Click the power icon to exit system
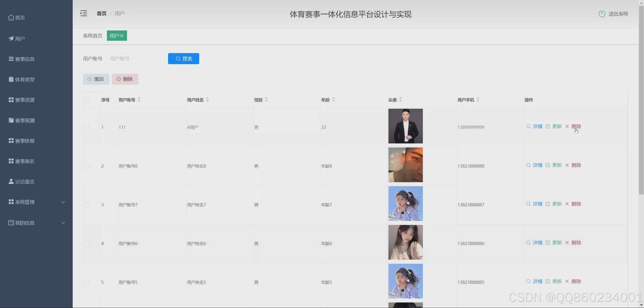644x308 pixels. click(x=601, y=14)
